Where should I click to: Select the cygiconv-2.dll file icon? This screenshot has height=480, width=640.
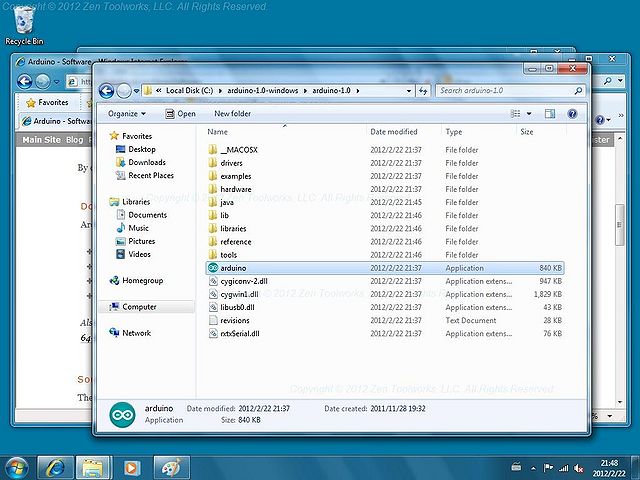(213, 281)
